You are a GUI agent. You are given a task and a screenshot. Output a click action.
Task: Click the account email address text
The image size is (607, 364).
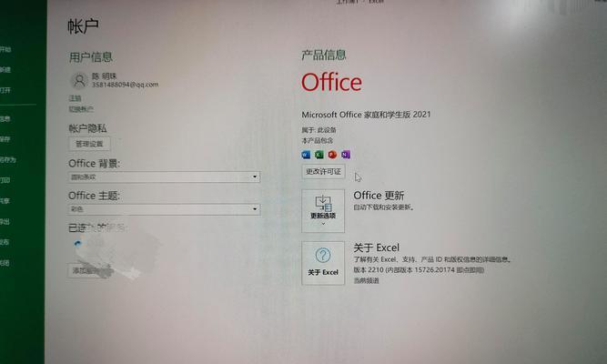pyautogui.click(x=125, y=85)
